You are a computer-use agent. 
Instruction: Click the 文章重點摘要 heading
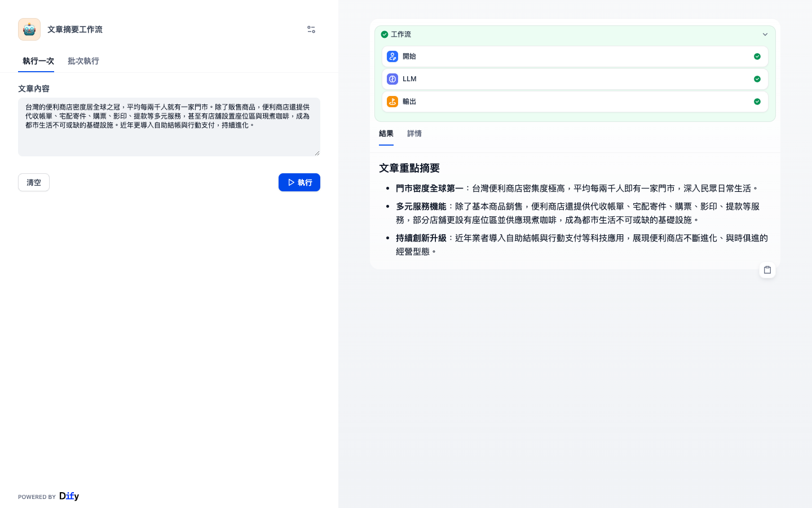tap(409, 168)
